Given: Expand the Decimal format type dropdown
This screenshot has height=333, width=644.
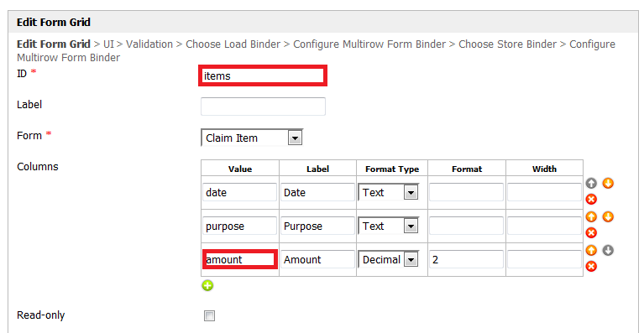Looking at the screenshot, I should click(x=388, y=259).
